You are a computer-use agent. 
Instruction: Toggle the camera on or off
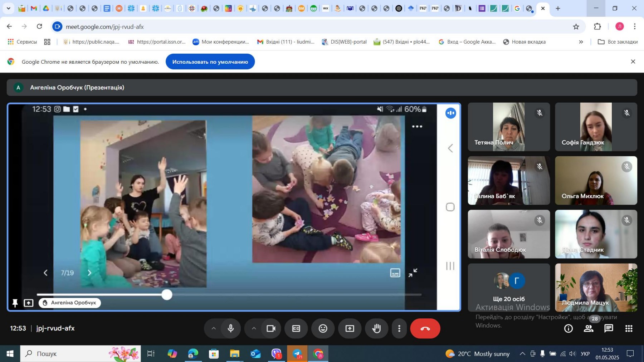coord(271,328)
